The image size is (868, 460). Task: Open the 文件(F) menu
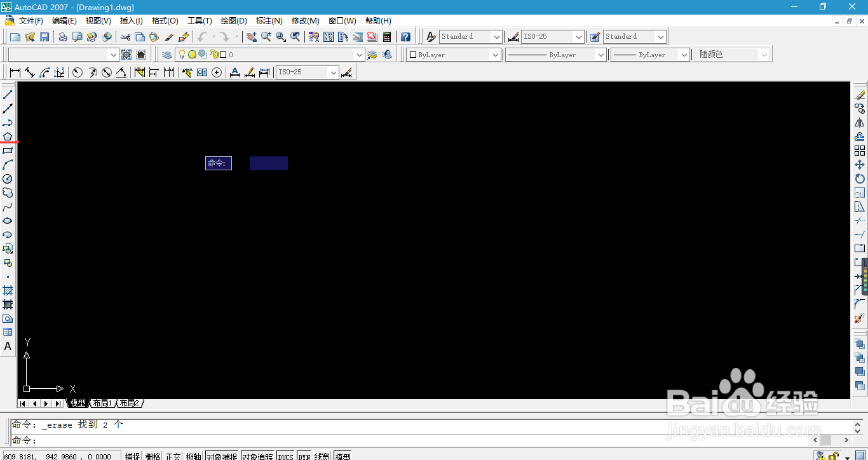point(31,21)
